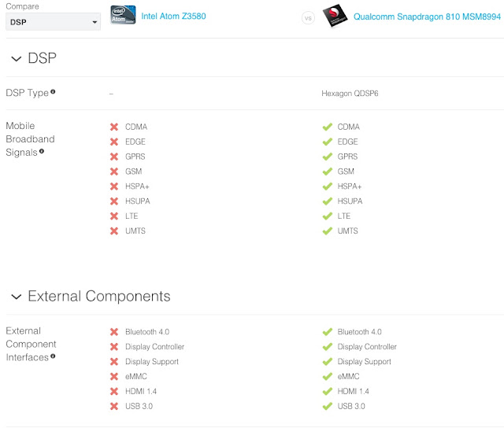The height and width of the screenshot is (428, 504).
Task: Click the red X beside Intel HSUPA
Action: 114,201
